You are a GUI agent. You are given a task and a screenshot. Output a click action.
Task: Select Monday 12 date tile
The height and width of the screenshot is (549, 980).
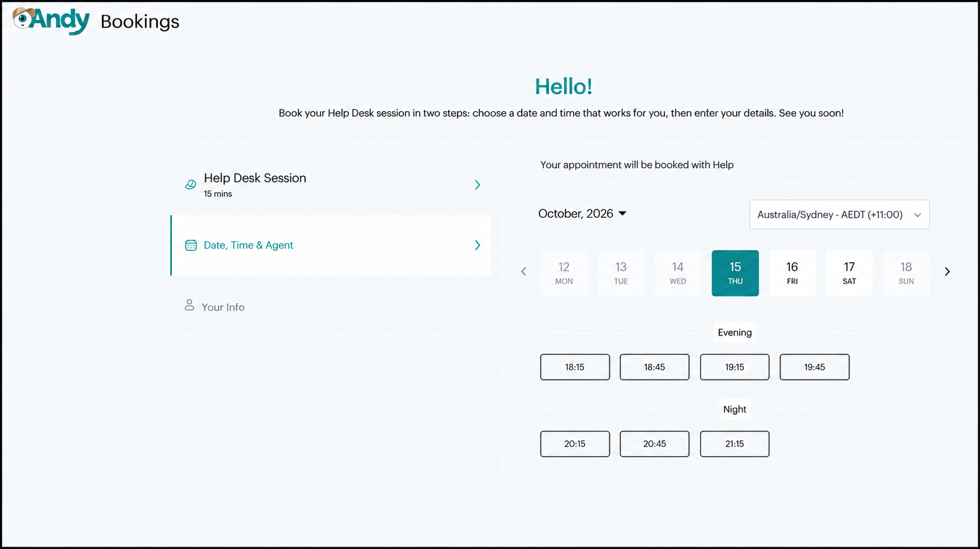(564, 273)
